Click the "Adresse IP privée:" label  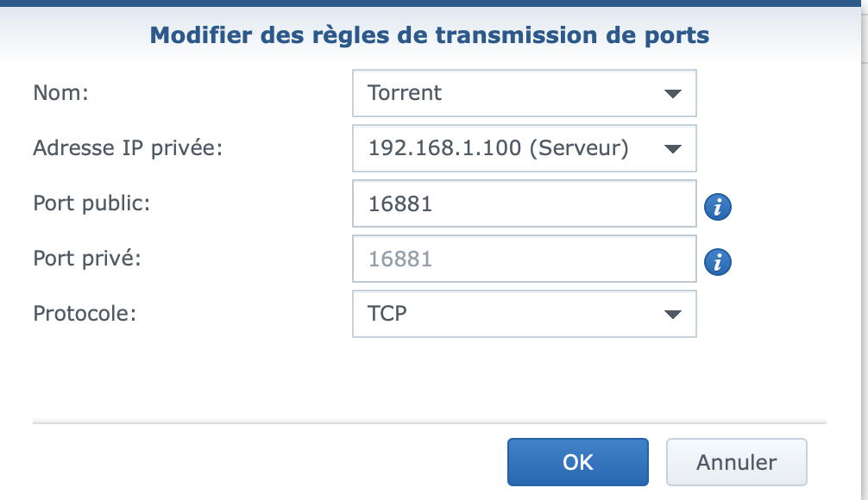coord(128,148)
